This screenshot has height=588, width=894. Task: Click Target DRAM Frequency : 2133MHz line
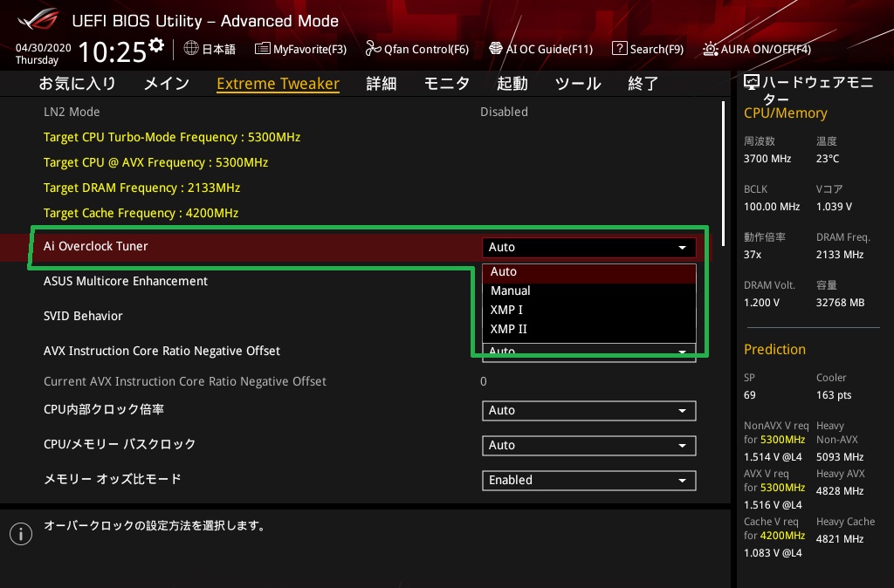[x=142, y=188]
